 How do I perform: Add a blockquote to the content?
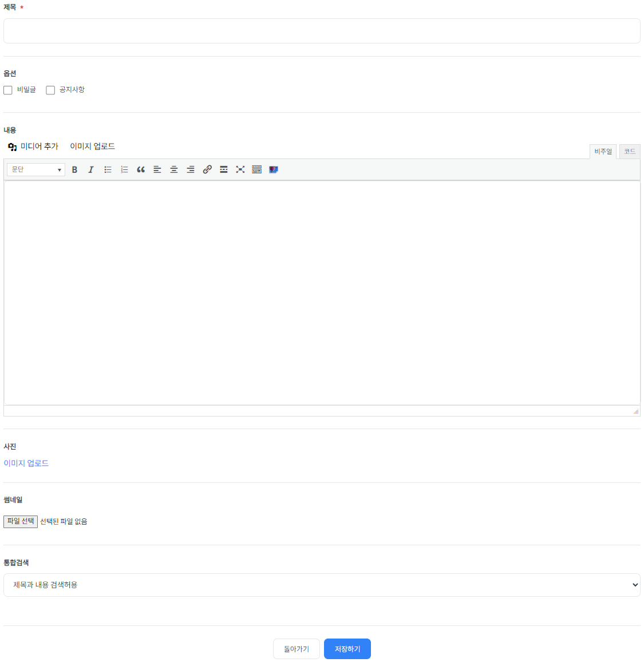click(x=141, y=169)
